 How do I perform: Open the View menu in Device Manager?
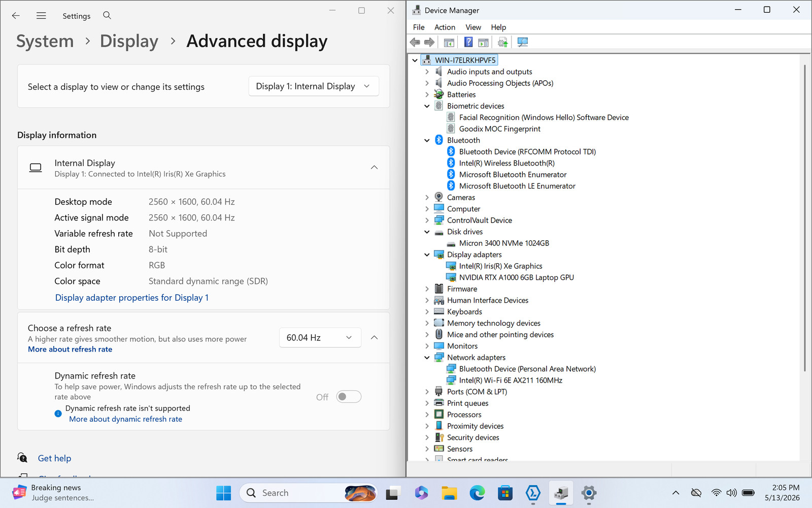pyautogui.click(x=473, y=27)
